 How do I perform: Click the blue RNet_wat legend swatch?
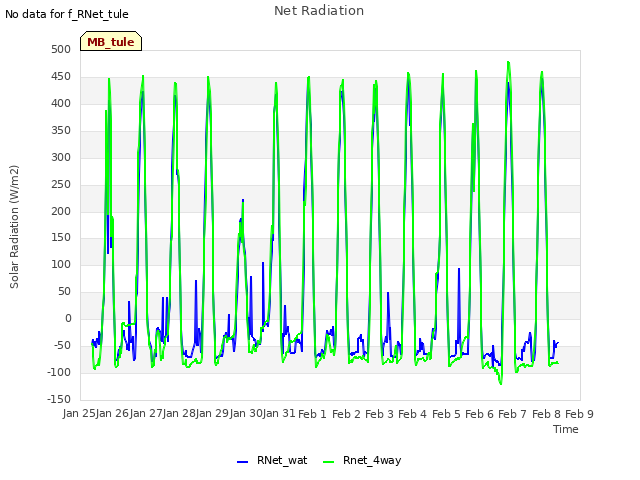(242, 462)
